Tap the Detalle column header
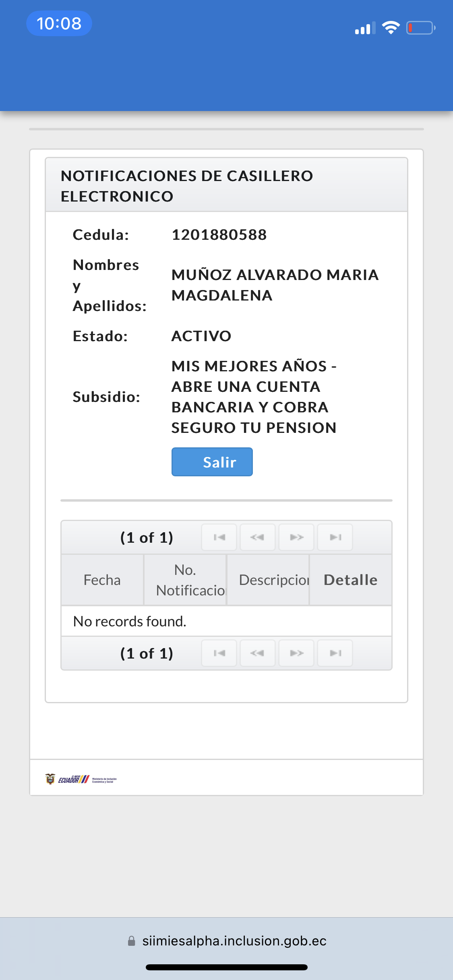Image resolution: width=453 pixels, height=980 pixels. 351,580
